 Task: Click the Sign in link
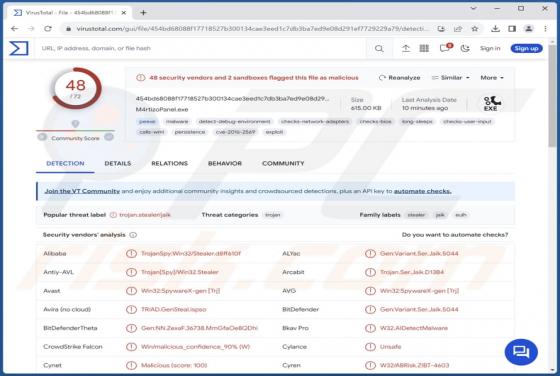pos(490,48)
